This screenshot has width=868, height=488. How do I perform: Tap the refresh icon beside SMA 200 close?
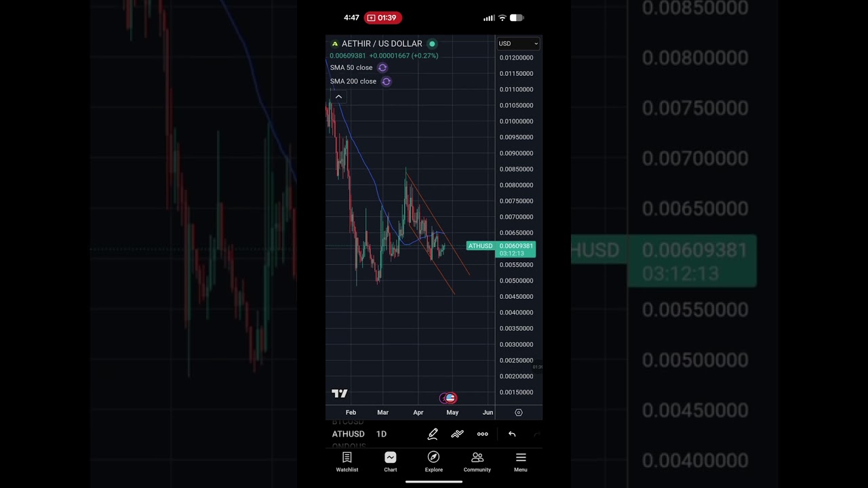pos(387,81)
